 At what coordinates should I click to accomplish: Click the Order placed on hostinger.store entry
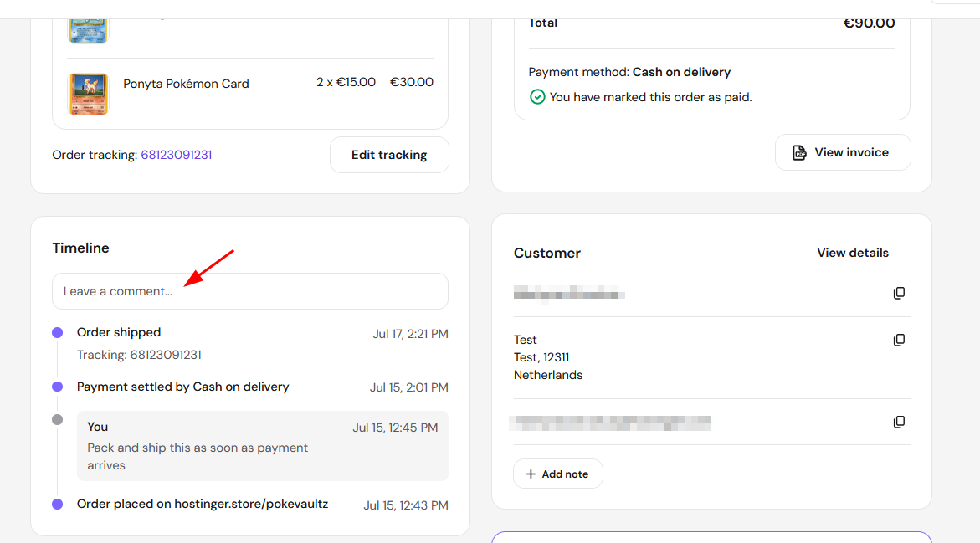click(203, 505)
